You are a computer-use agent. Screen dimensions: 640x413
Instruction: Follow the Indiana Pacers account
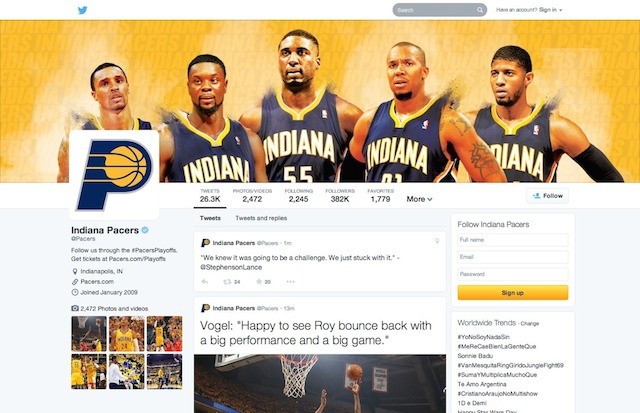point(547,196)
